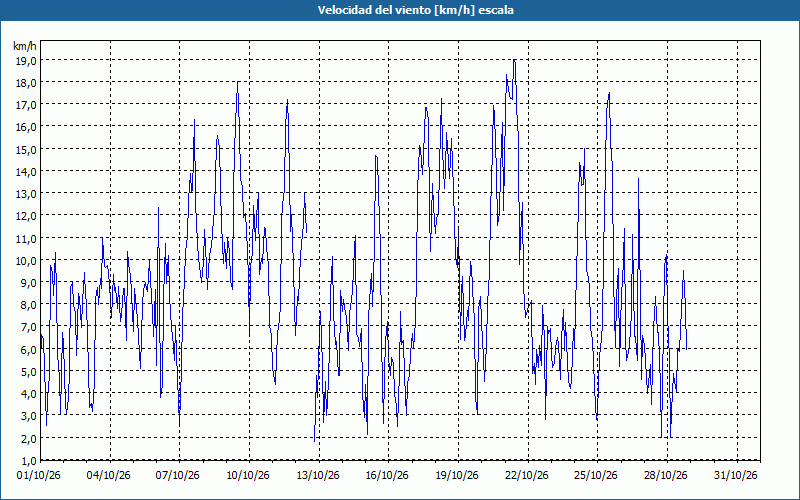
Task: Click the 17.5 km/h peak after 25/10/26
Action: click(x=609, y=94)
